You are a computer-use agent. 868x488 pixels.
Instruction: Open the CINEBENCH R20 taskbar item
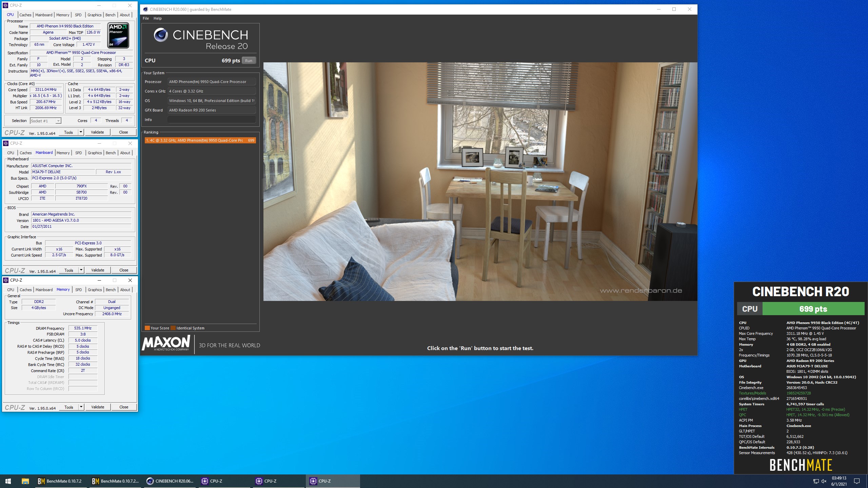[x=170, y=481]
